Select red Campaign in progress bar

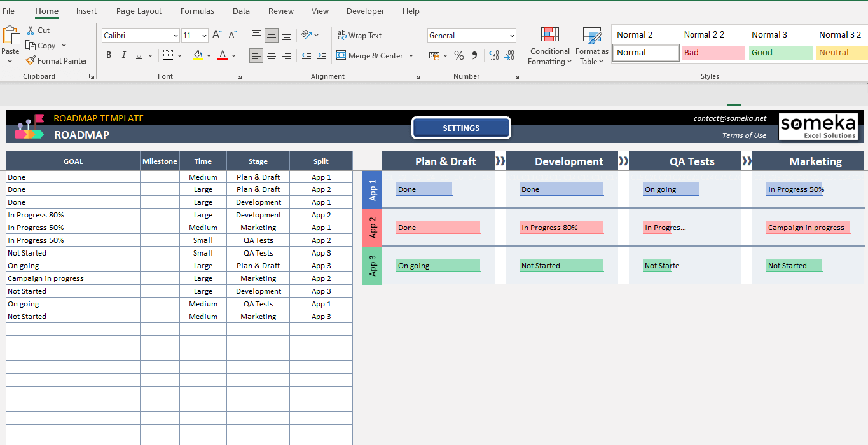[x=808, y=228]
